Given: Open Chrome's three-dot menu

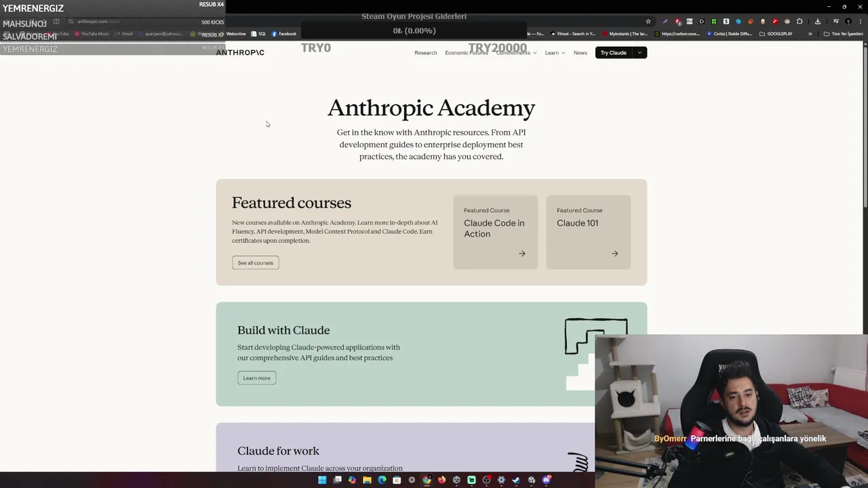Looking at the screenshot, I should click(x=861, y=21).
